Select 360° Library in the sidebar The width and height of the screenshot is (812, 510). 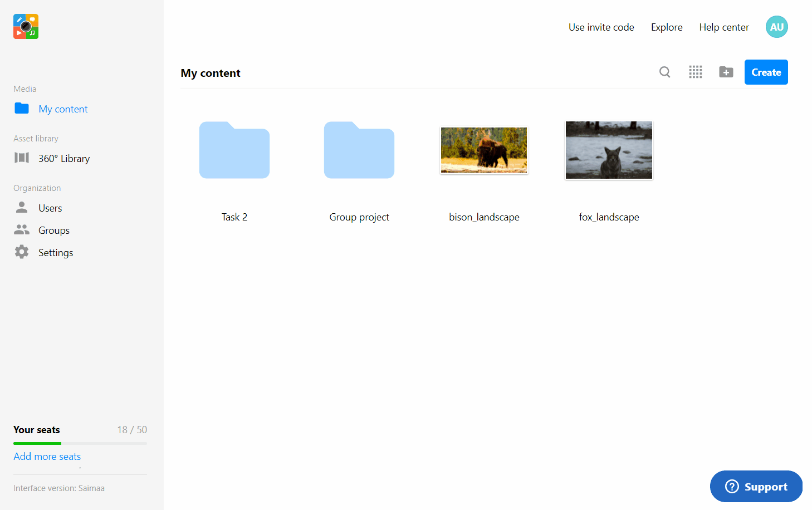(x=64, y=159)
